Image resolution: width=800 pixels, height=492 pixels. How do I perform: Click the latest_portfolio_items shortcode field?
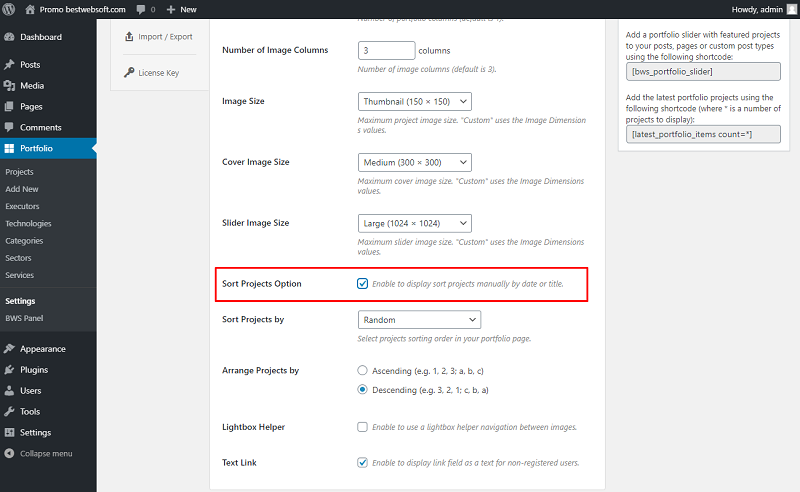click(x=703, y=134)
